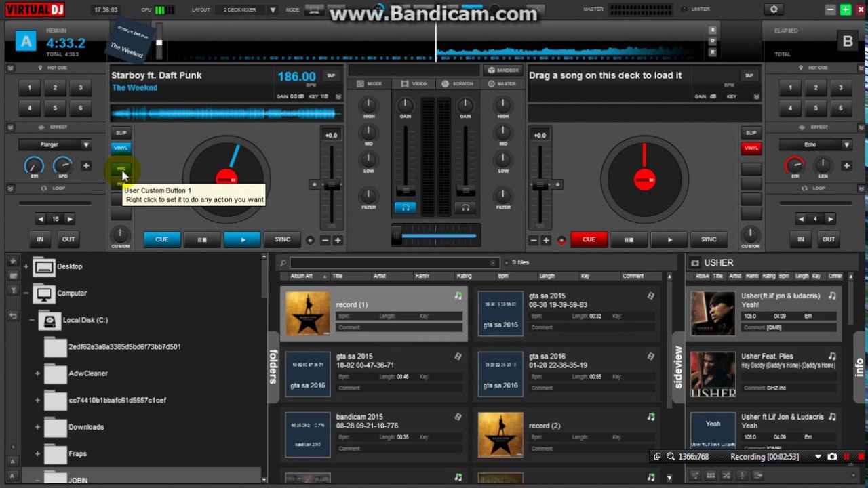Image resolution: width=868 pixels, height=488 pixels.
Task: Open the settings gear in the top bar
Action: [x=774, y=9]
